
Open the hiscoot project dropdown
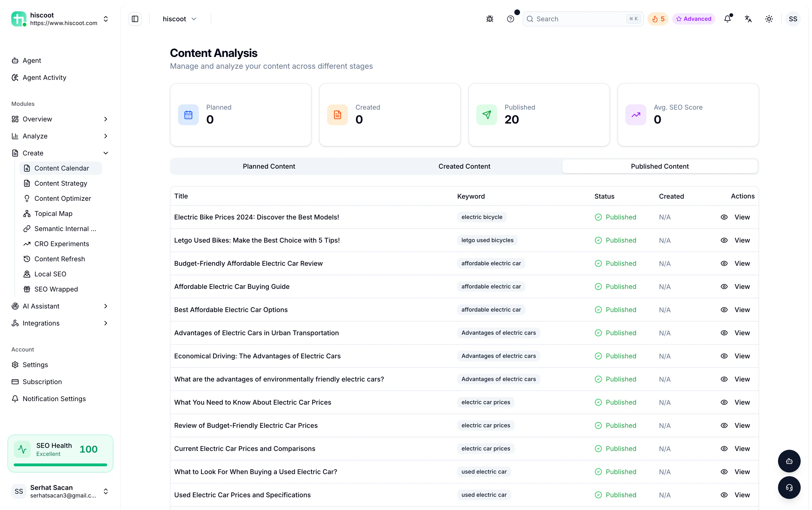(x=180, y=19)
